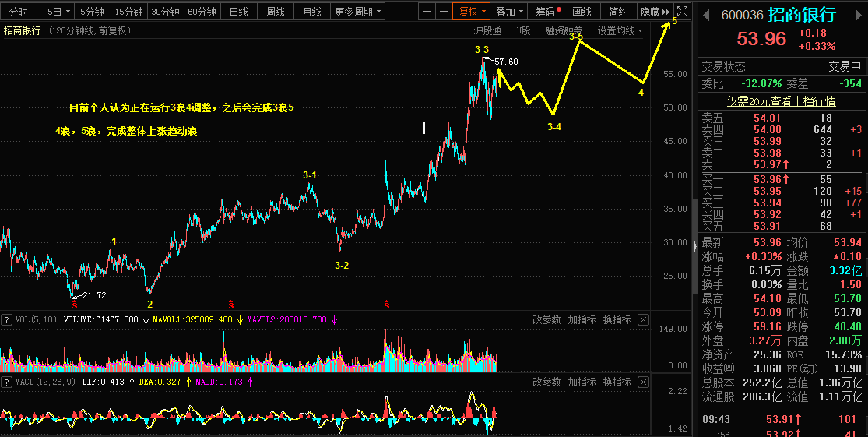
Task: Click the MACD(12,26,9) indicator label
Action: 45,382
